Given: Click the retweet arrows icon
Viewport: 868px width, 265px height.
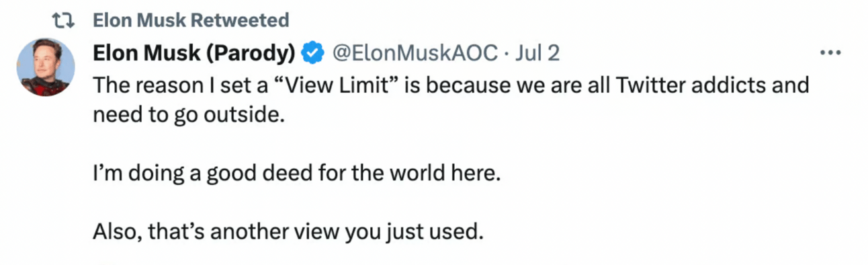Looking at the screenshot, I should point(62,20).
